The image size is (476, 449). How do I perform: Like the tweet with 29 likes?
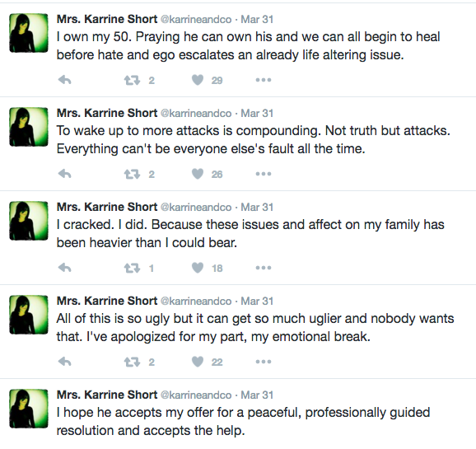tap(198, 80)
